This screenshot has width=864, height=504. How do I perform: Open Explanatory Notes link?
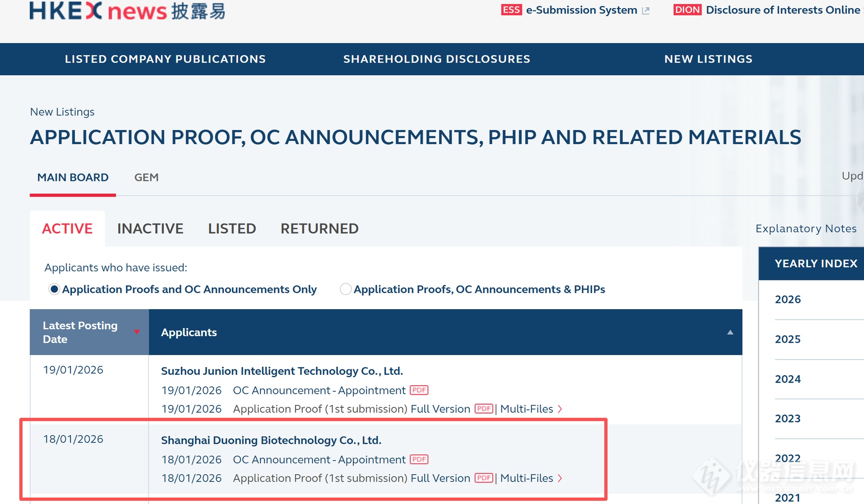coord(806,229)
